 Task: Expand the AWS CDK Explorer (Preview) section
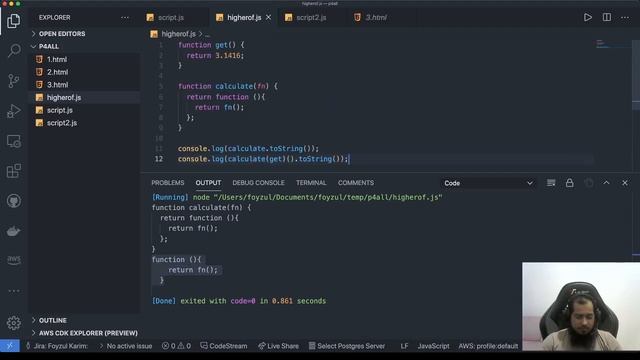coord(84,333)
